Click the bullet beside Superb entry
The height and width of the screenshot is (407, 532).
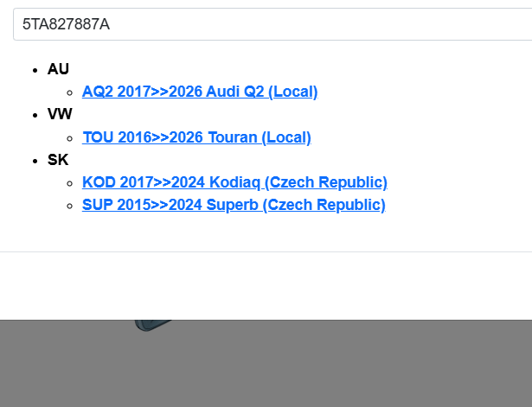69,206
